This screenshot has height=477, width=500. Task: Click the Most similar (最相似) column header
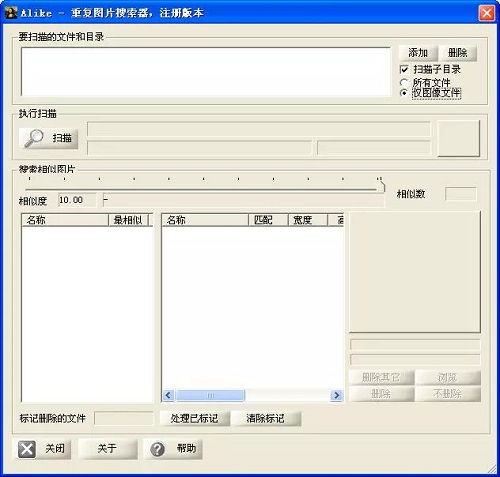tap(128, 220)
